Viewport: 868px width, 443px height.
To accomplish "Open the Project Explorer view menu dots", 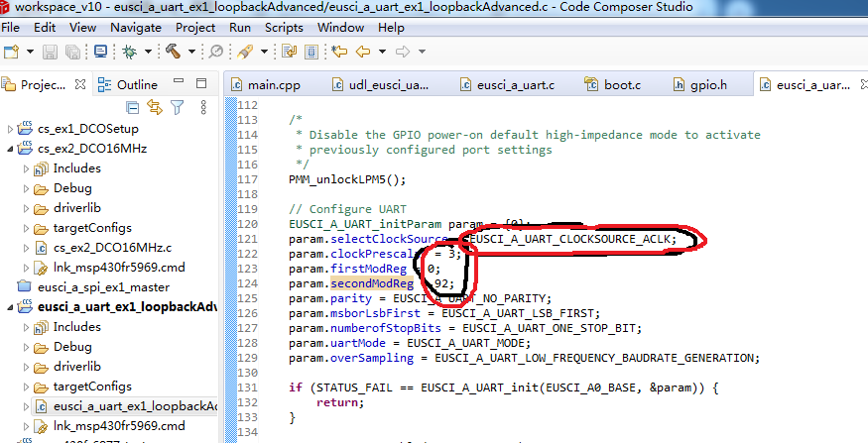I will (203, 107).
